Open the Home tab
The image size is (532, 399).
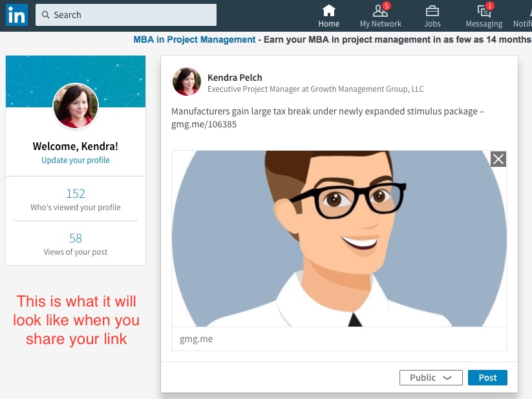point(329,16)
